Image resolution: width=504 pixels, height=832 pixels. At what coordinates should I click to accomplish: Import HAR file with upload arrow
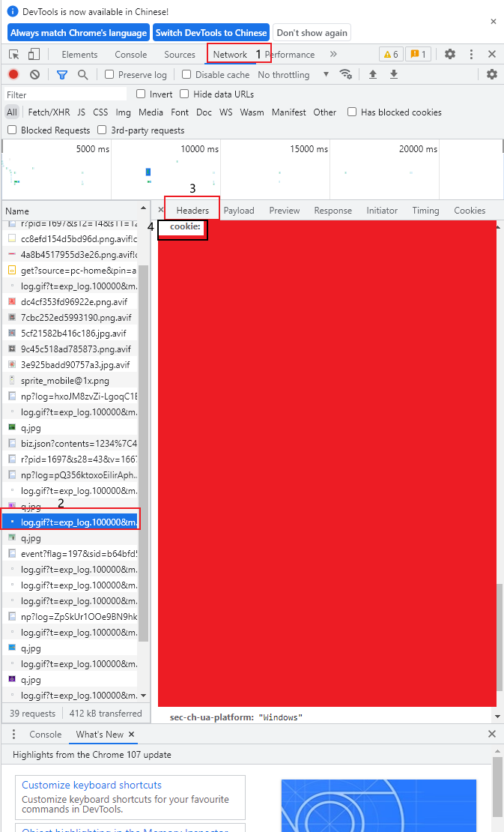[372, 74]
